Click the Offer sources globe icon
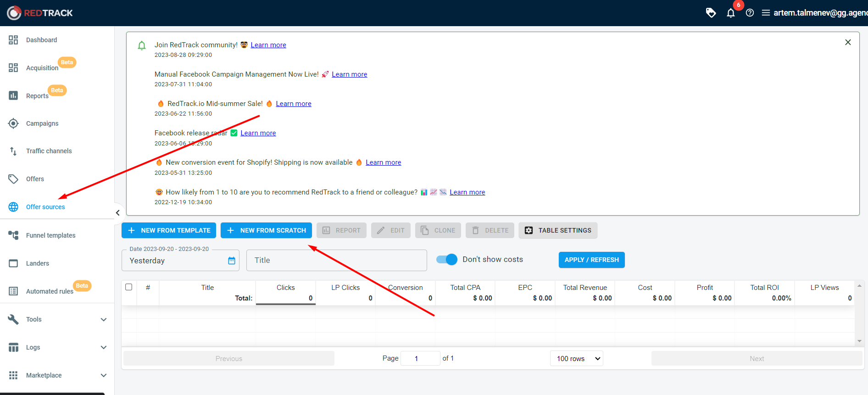Viewport: 868px width, 395px height. click(13, 207)
